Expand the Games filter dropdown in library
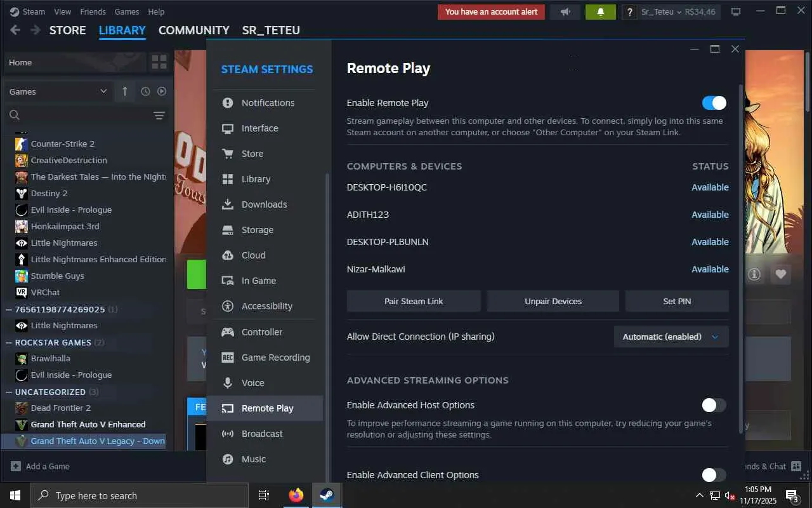Viewport: 812px width, 508px height. (58, 91)
